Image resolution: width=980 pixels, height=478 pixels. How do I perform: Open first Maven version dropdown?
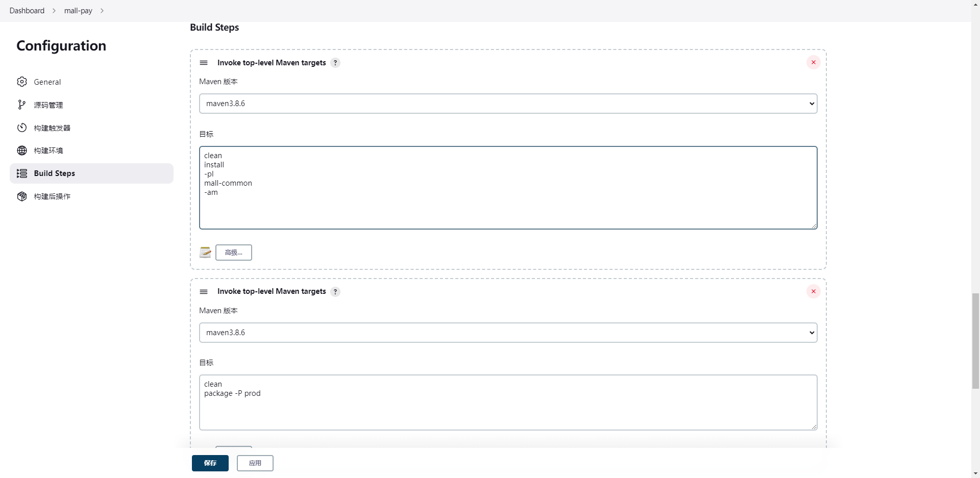[508, 104]
